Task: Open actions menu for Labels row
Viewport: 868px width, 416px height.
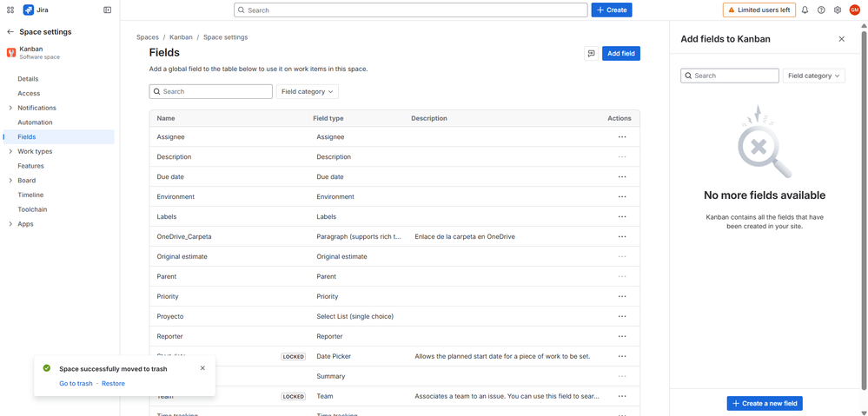Action: click(x=622, y=216)
